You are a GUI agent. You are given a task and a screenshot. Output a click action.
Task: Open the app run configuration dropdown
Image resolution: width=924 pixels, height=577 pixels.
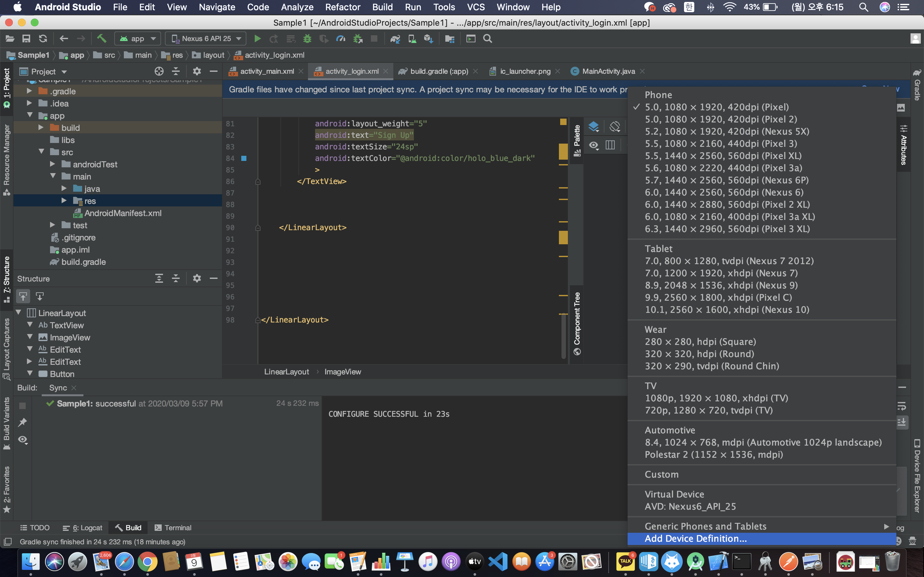coord(138,38)
